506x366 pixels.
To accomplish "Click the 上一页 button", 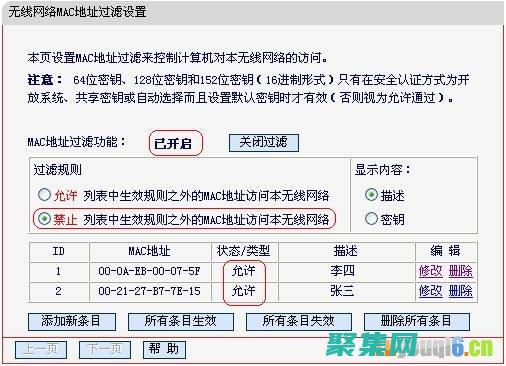I will pyautogui.click(x=41, y=350).
